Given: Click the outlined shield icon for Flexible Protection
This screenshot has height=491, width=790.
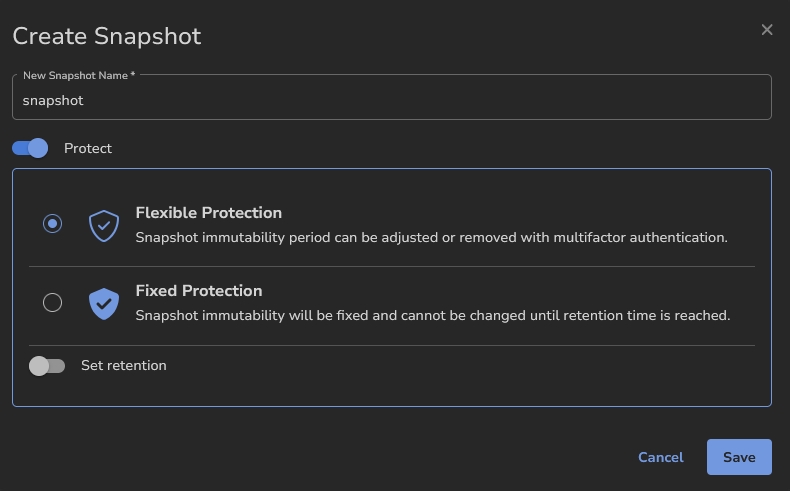Looking at the screenshot, I should coord(104,225).
